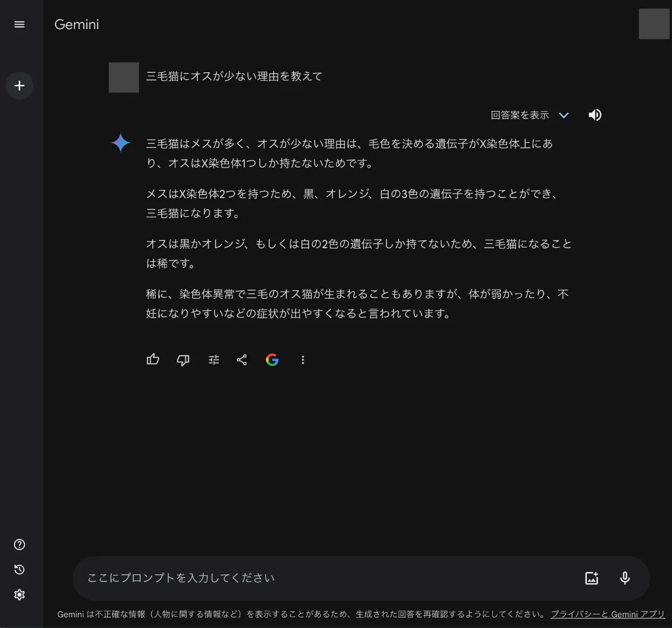Expand the 回答案を表示 draft answers dropdown
This screenshot has height=628, width=672.
point(564,115)
